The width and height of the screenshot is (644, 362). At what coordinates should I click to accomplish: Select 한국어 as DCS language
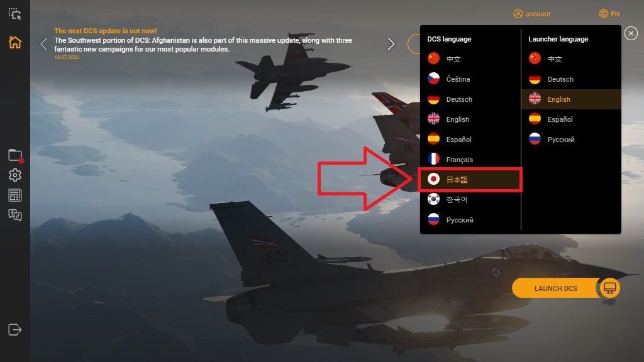tap(470, 199)
